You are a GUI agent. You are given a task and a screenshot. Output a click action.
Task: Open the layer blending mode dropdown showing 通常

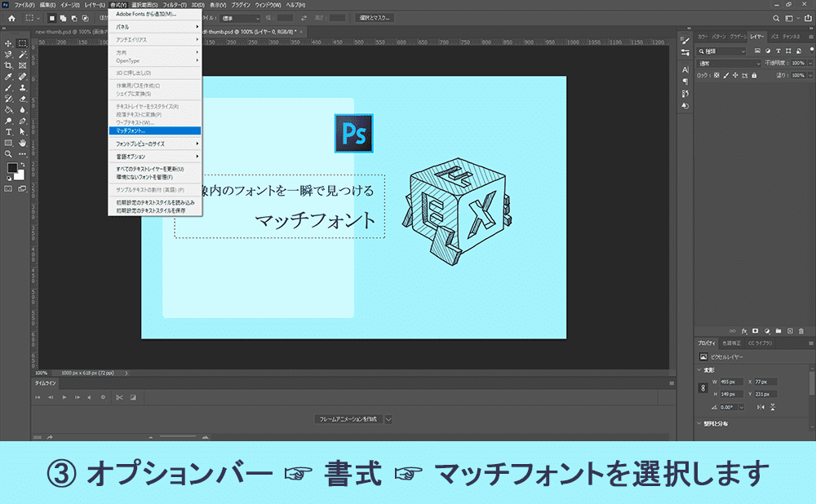click(x=729, y=63)
